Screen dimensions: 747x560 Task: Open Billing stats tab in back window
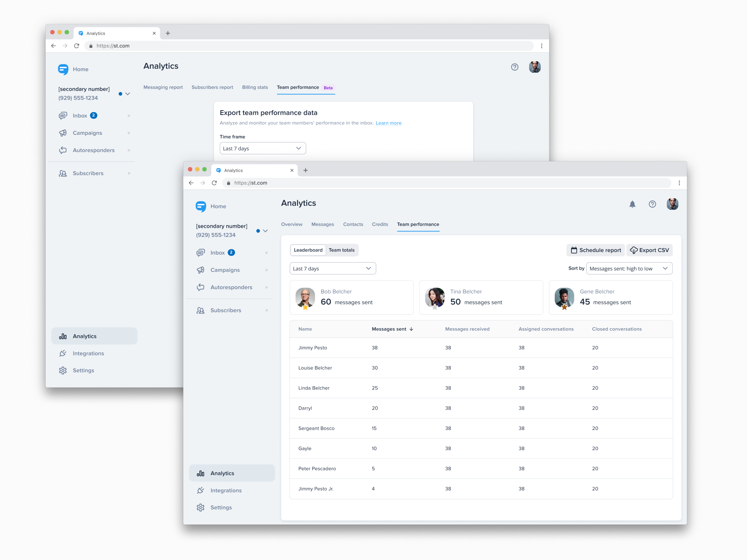[255, 87]
